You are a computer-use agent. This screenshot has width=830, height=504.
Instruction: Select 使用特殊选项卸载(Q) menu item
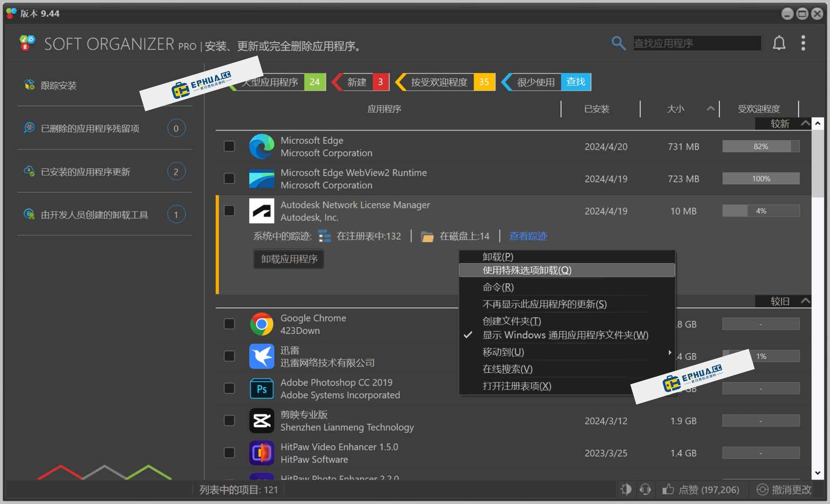click(567, 270)
